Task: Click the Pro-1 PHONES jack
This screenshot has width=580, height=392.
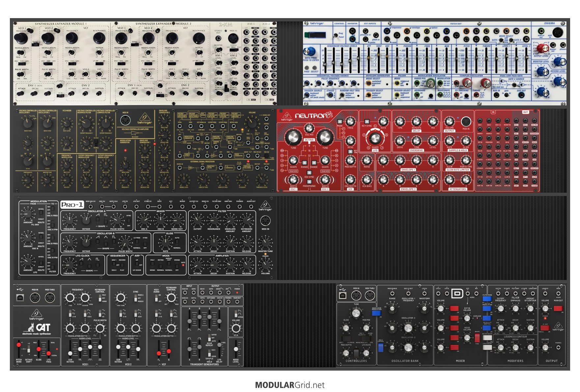Action: pos(239,207)
